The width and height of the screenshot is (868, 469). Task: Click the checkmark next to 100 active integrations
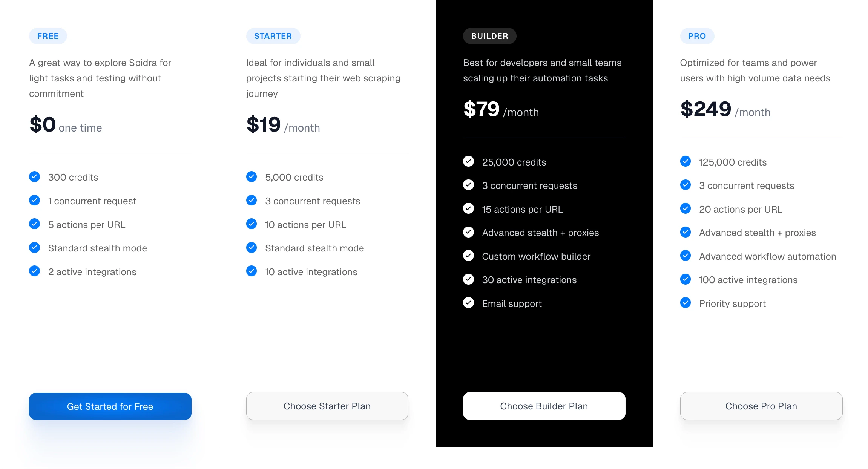pos(685,279)
